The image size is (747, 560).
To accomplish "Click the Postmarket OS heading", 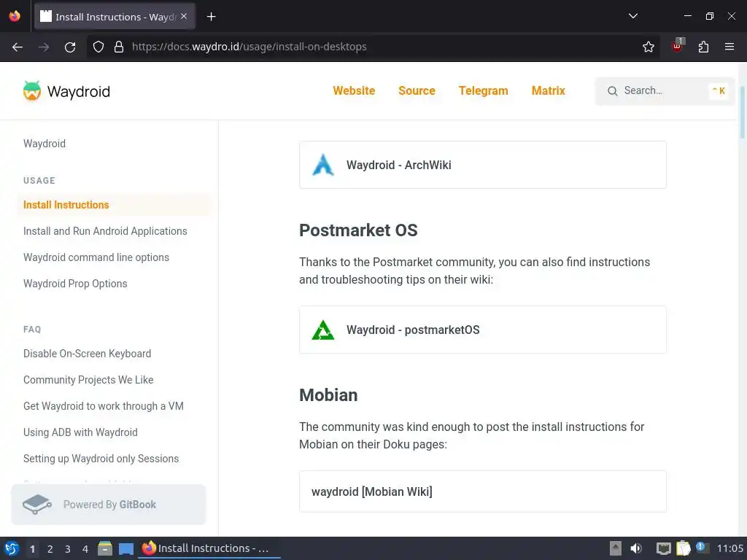I will click(x=358, y=230).
